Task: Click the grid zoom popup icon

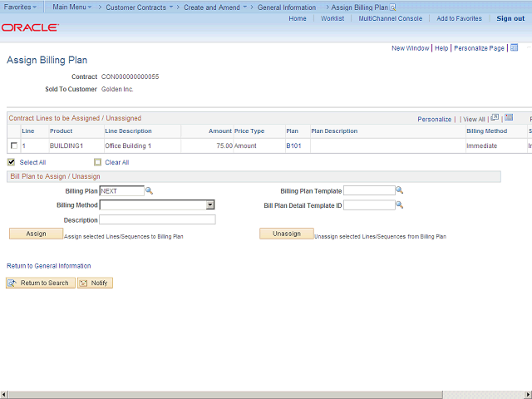Action: 495,118
